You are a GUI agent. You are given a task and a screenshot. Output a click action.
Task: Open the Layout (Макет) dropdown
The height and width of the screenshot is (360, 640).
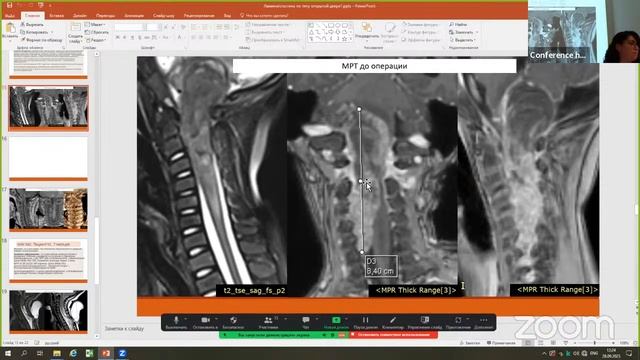(x=95, y=24)
